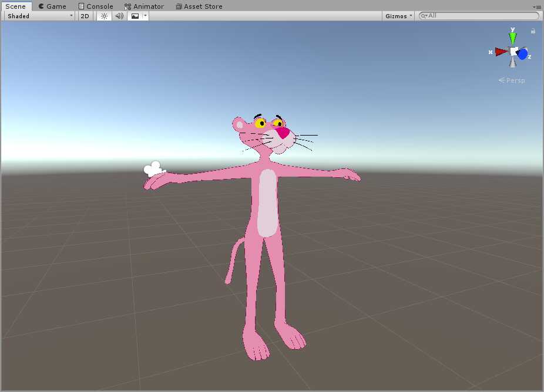
Task: Open the Console tab
Action: tap(96, 6)
